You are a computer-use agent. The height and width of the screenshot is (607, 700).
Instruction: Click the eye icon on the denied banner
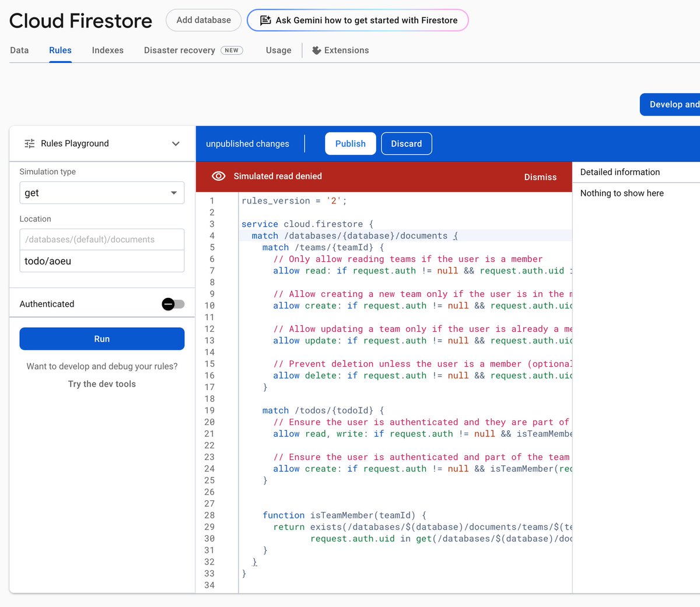coord(218,176)
